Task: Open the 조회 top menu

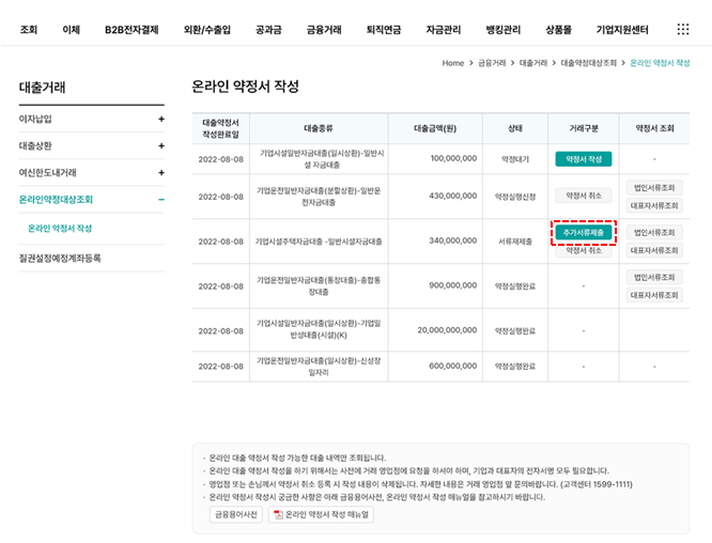Action: [28, 30]
